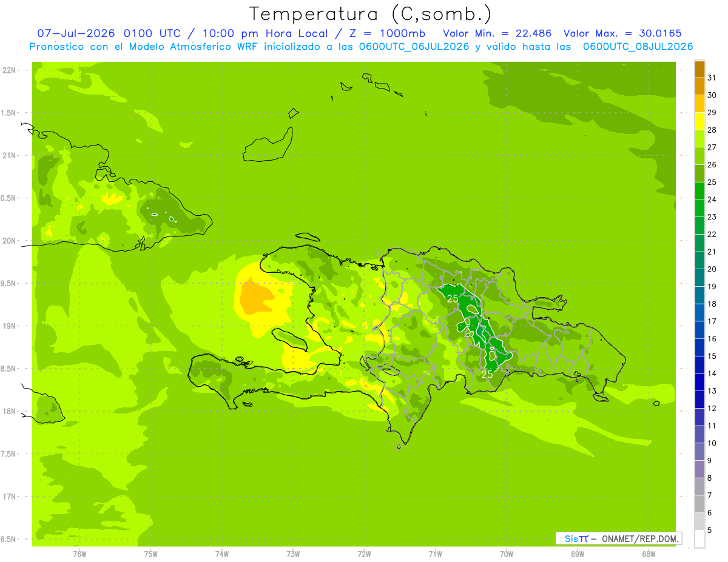Pick the legend swatch between 25 and 26
The image size is (728, 562).
point(699,173)
